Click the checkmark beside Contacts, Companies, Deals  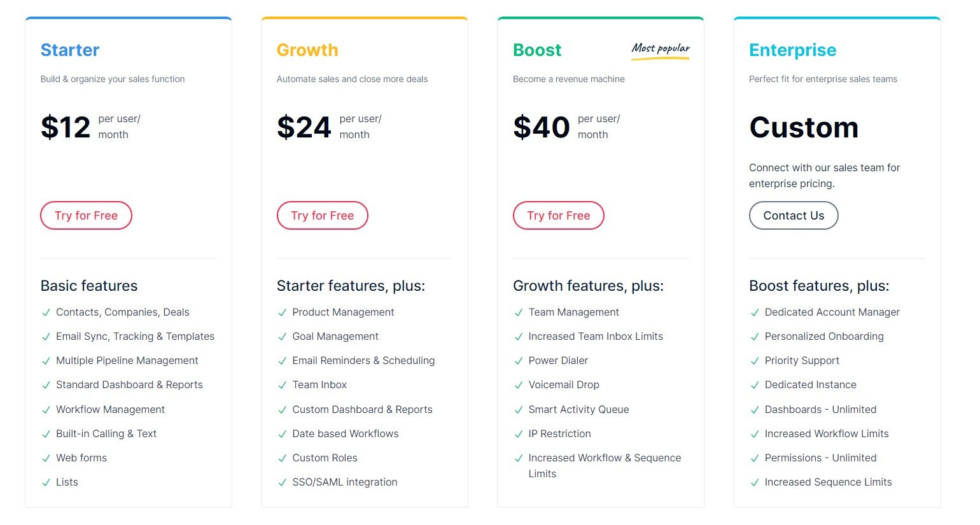click(46, 312)
